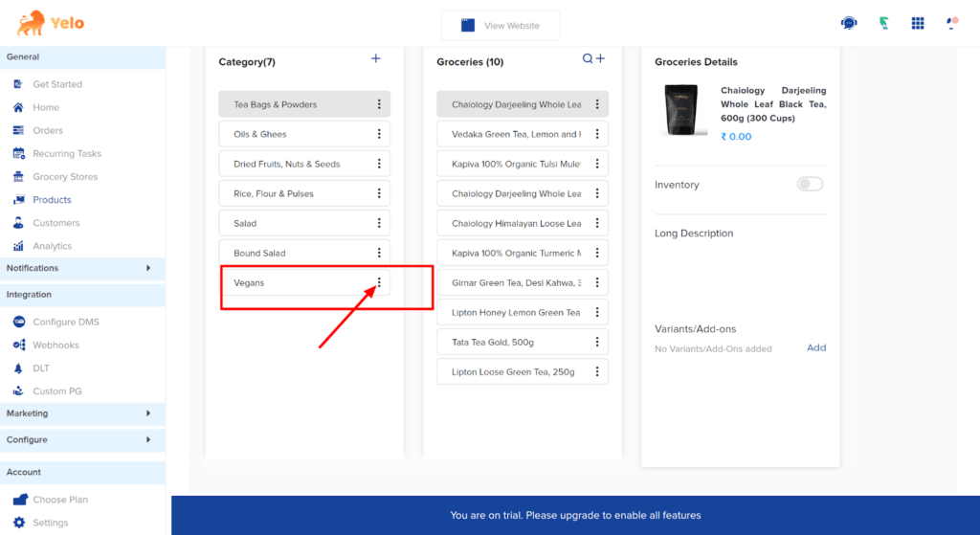Screen dimensions: 980x535
Task: Open options for Vedaka Green Tea product
Action: tap(597, 134)
